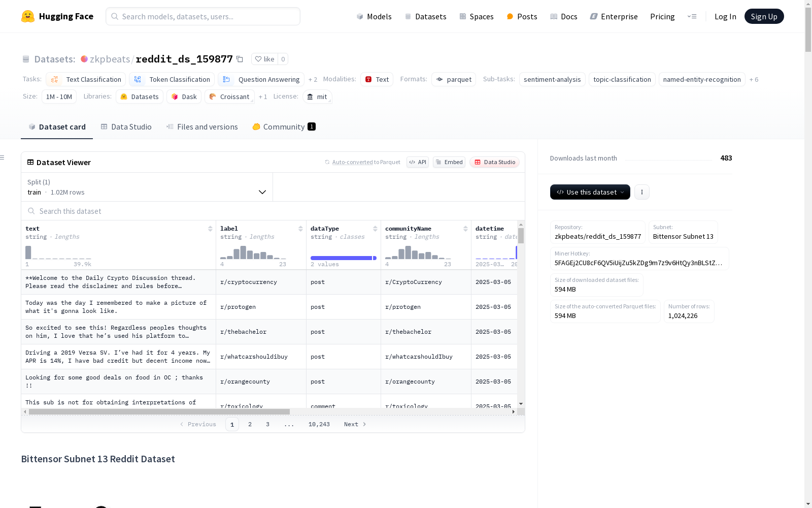Open Files and versions tab
Viewport: 812px width, 508px height.
pyautogui.click(x=202, y=127)
